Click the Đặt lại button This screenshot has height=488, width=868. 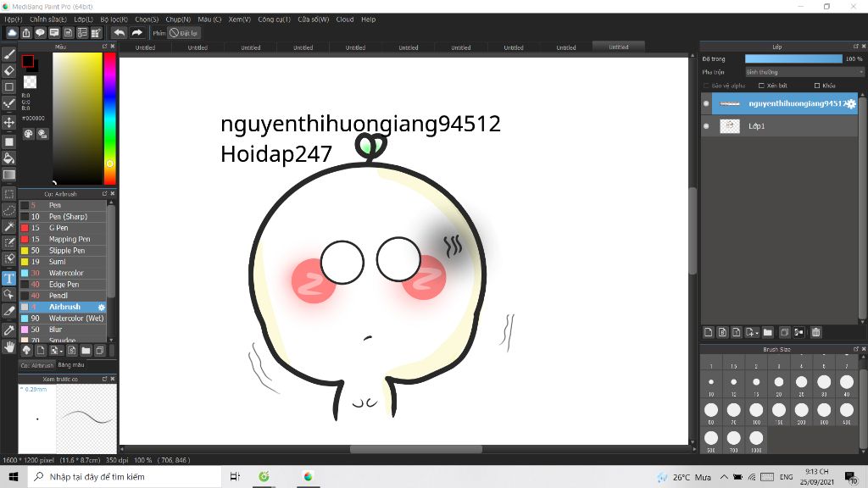183,33
